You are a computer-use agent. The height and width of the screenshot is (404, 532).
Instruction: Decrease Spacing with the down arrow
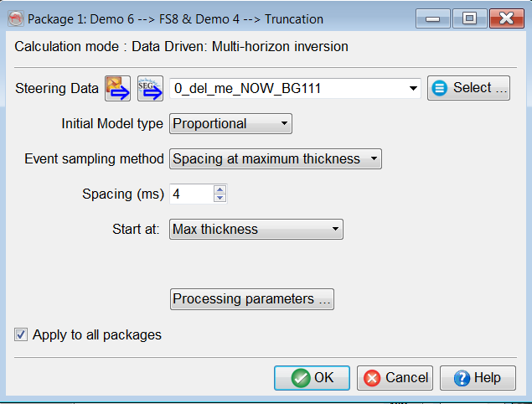point(220,198)
